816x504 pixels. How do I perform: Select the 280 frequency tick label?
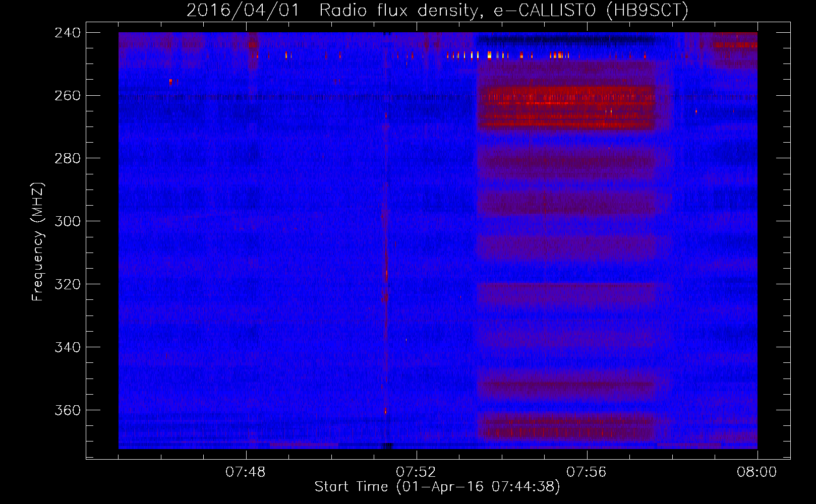coord(68,159)
